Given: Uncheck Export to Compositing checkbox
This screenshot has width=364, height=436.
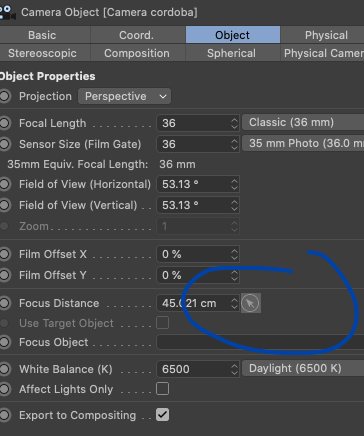Looking at the screenshot, I should point(162,415).
